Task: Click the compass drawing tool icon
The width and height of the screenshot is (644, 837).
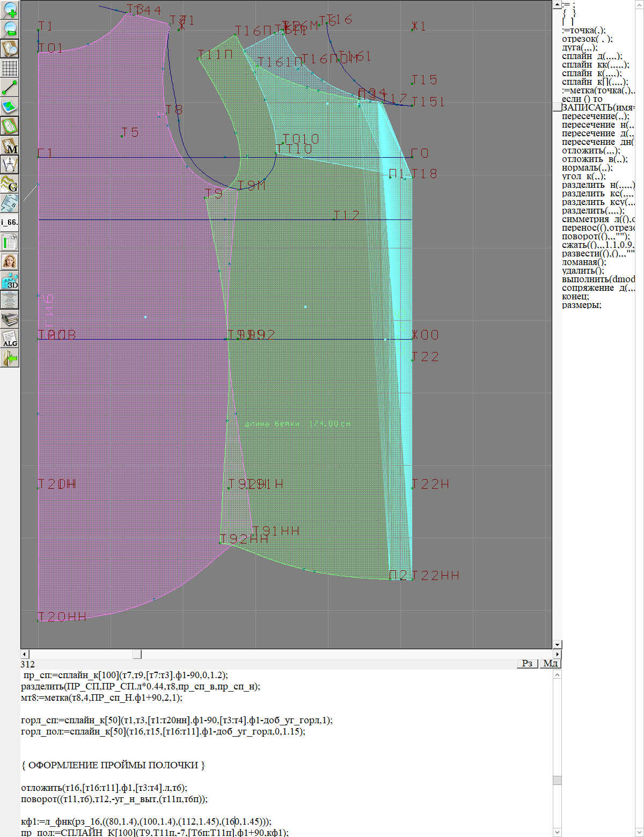Action: tap(10, 164)
